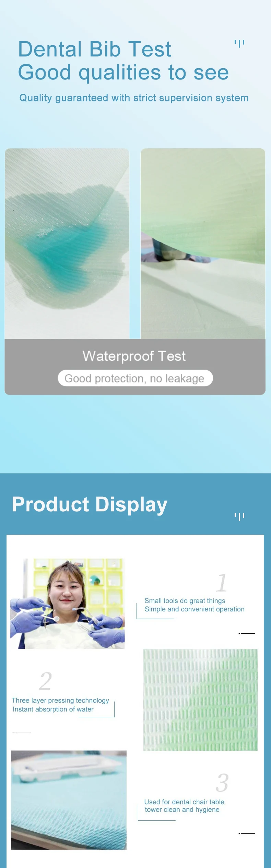Screen dimensions: 271x868
Task: Click the 'Waterproof Test' caption text
Action: coord(134,356)
